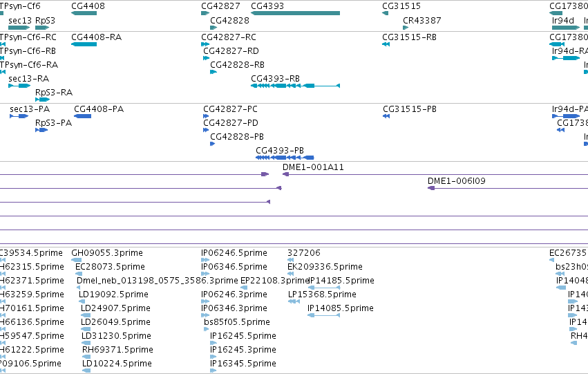Screen dimensions: 588x374
Task: Open the IP14185.5prime EST
Action: (x=323, y=288)
